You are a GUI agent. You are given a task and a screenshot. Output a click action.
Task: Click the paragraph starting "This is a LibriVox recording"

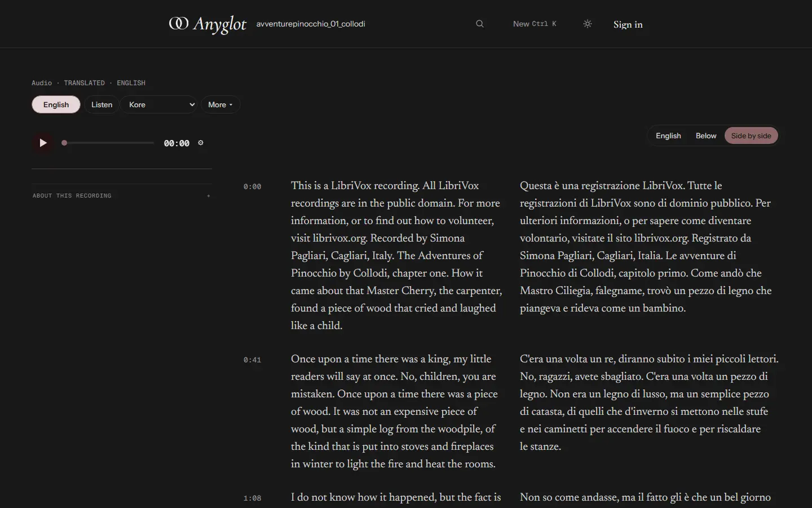396,256
